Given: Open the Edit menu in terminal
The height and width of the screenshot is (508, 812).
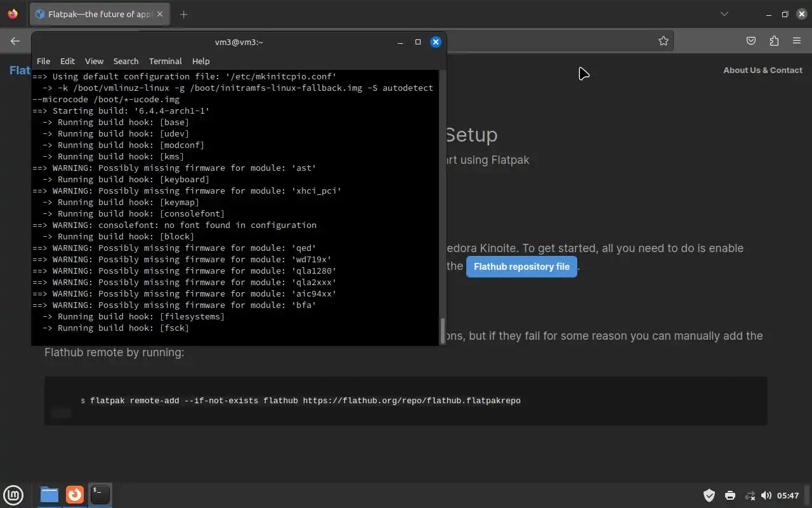Looking at the screenshot, I should point(67,61).
